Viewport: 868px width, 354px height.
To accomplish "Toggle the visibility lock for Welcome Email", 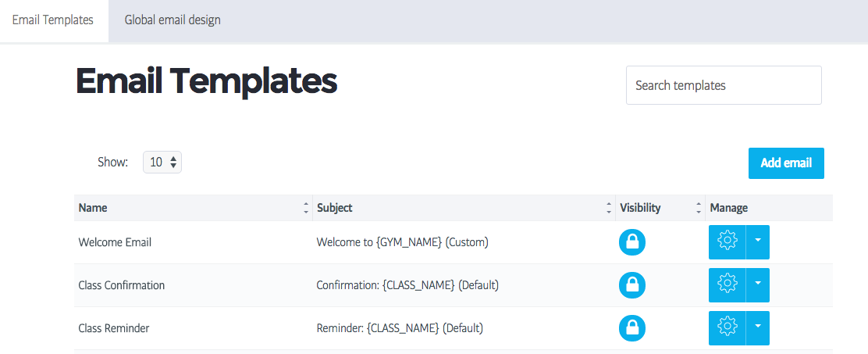I will point(632,242).
